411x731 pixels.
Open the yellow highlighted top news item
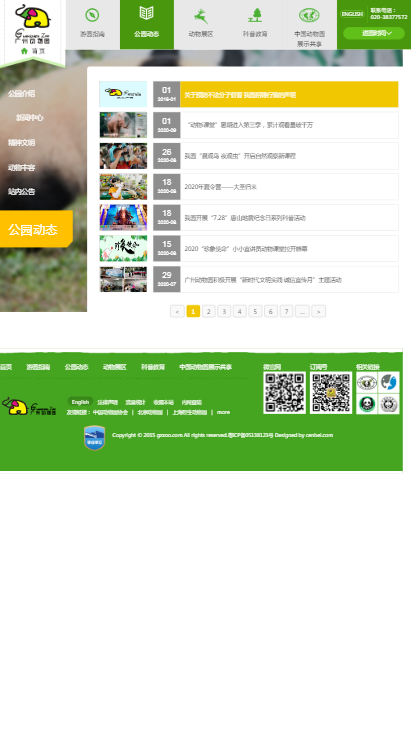276,94
